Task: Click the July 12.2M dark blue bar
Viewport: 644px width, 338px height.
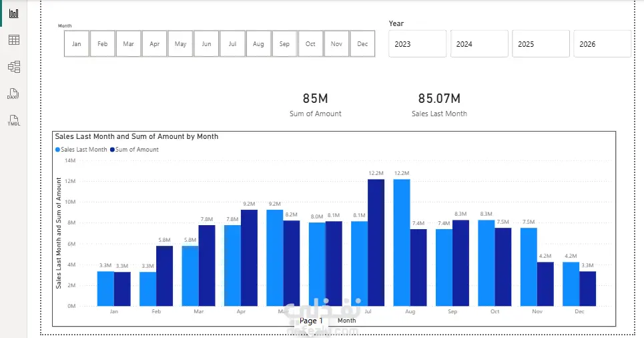Action: tap(376, 242)
